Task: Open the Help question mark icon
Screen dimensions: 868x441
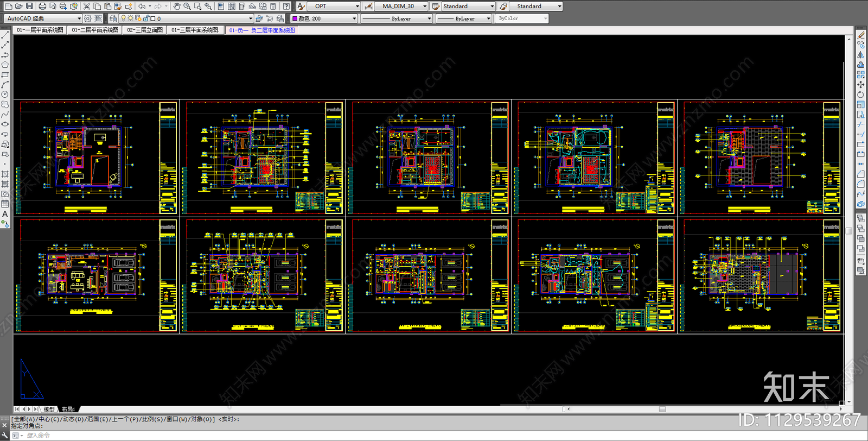Action: click(286, 7)
